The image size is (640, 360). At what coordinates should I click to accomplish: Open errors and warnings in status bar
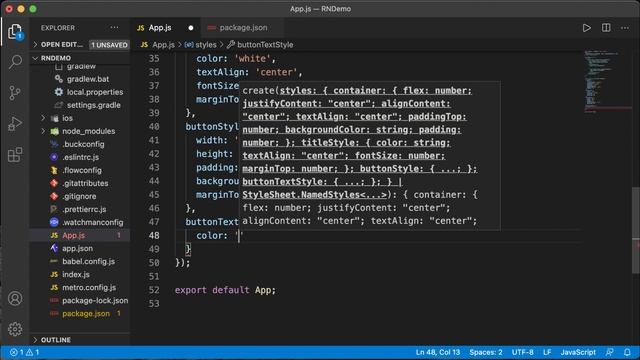[x=24, y=352]
